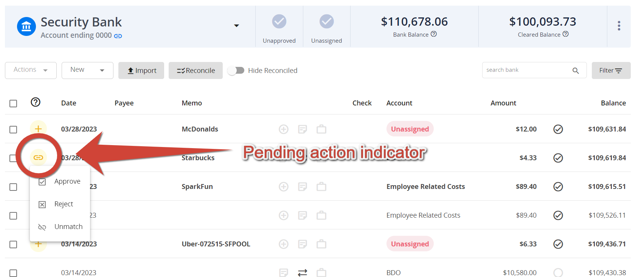Screen dimensions: 644x277
Task: Click the yellow link icon on Starbucks row
Action: click(x=38, y=157)
